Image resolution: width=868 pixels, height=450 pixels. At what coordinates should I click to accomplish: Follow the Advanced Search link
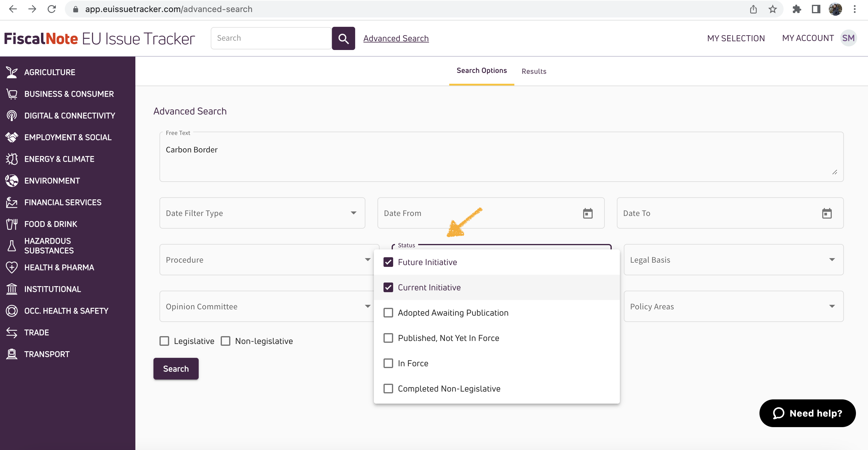396,38
